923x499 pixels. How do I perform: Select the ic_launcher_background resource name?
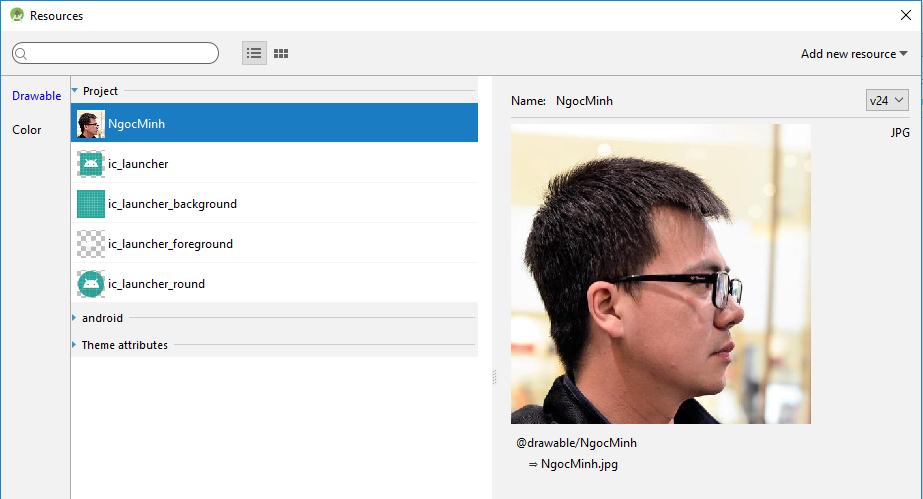pyautogui.click(x=172, y=204)
